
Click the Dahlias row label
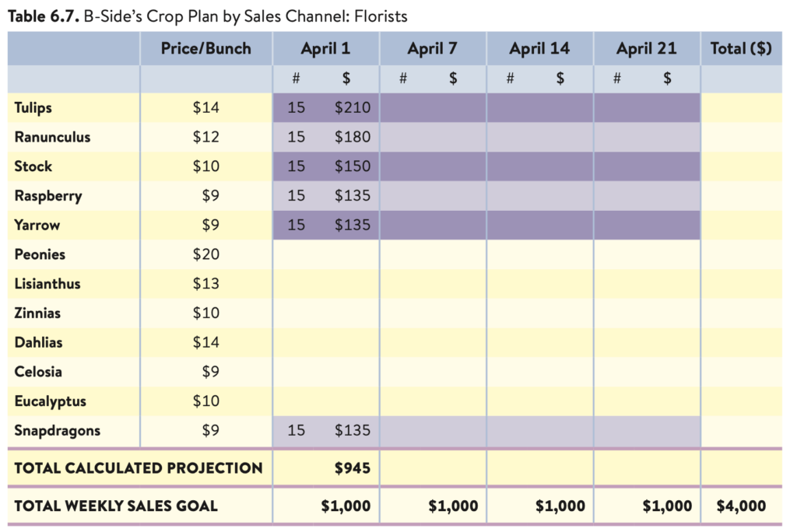[38, 342]
